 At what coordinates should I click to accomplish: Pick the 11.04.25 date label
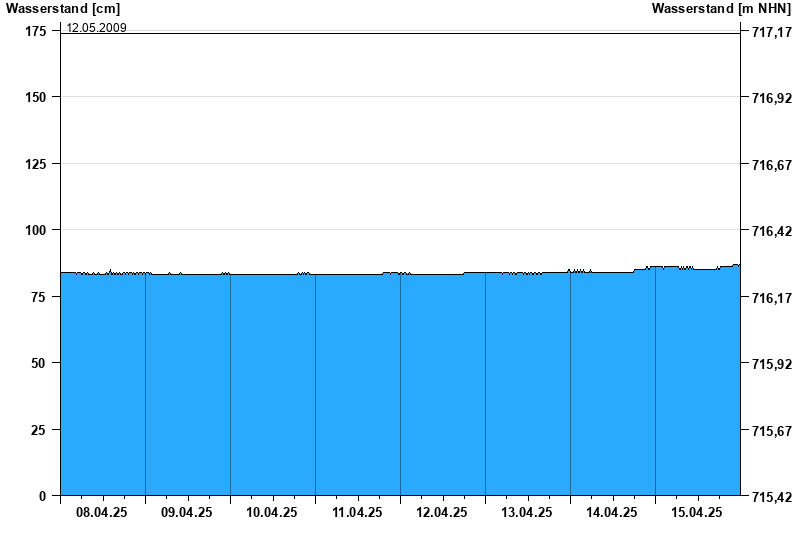point(357,513)
